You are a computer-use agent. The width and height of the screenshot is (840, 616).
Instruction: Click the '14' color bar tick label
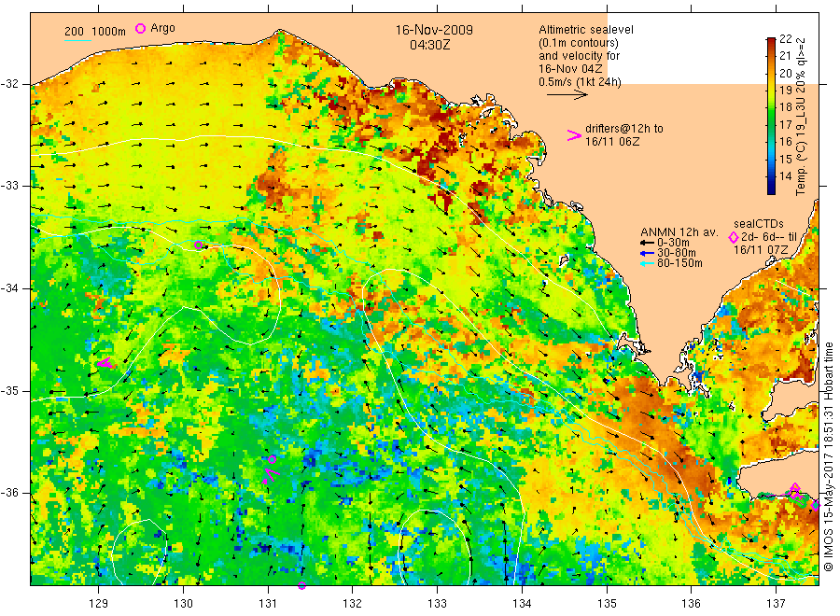pyautogui.click(x=785, y=175)
